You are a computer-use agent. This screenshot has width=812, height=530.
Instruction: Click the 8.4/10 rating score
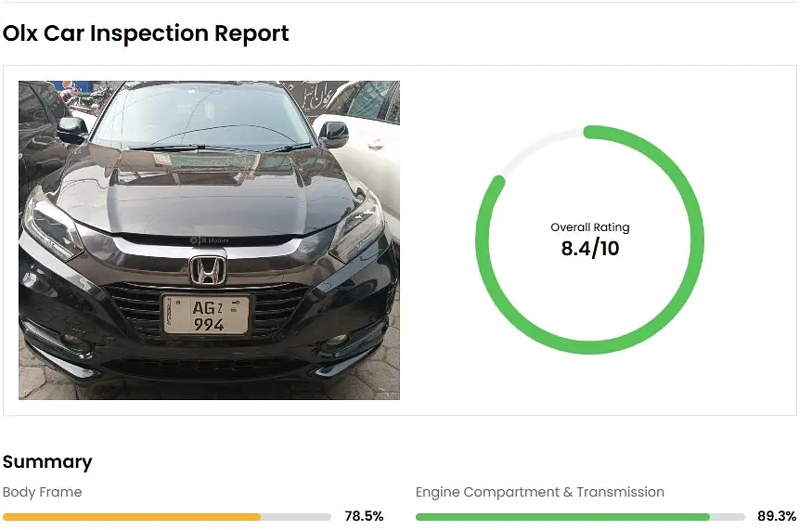pos(589,249)
